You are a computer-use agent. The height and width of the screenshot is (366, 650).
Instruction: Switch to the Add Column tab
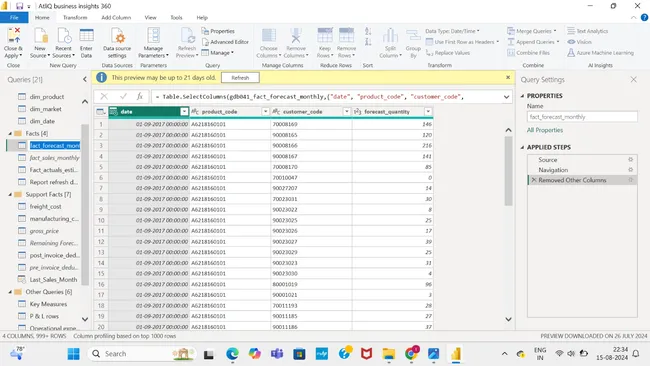116,17
